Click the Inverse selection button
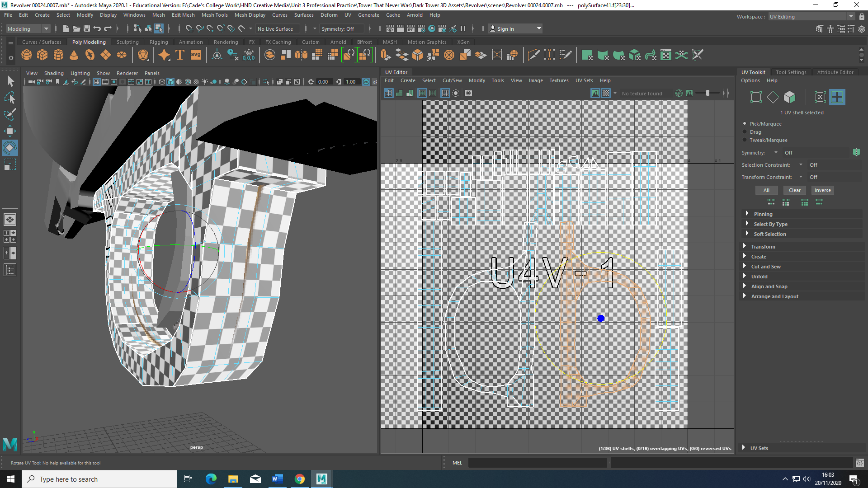The width and height of the screenshot is (868, 488). tap(822, 190)
